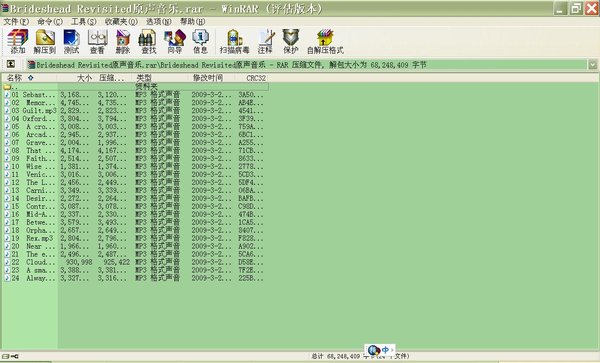The height and width of the screenshot is (363, 600).
Task: Open the 帮助(H) menu
Action: 192,21
